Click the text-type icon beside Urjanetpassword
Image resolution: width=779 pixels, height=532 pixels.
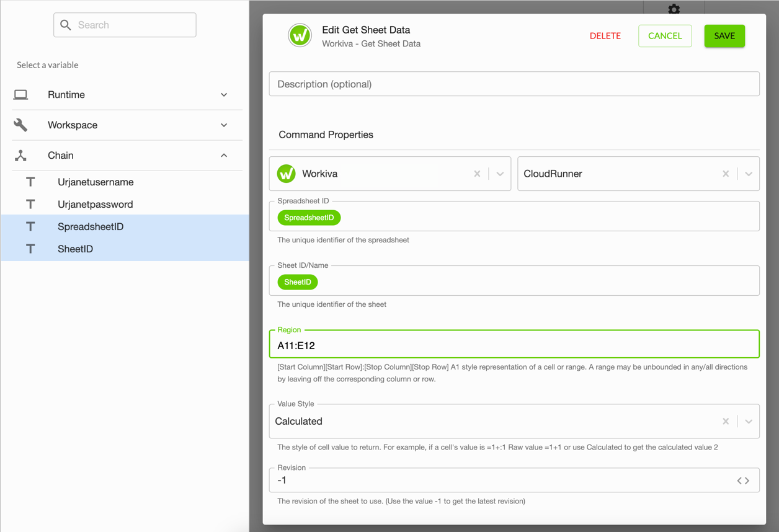pos(30,205)
